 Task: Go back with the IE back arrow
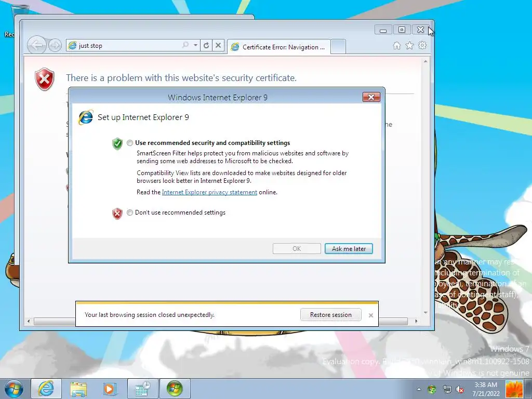pos(37,45)
